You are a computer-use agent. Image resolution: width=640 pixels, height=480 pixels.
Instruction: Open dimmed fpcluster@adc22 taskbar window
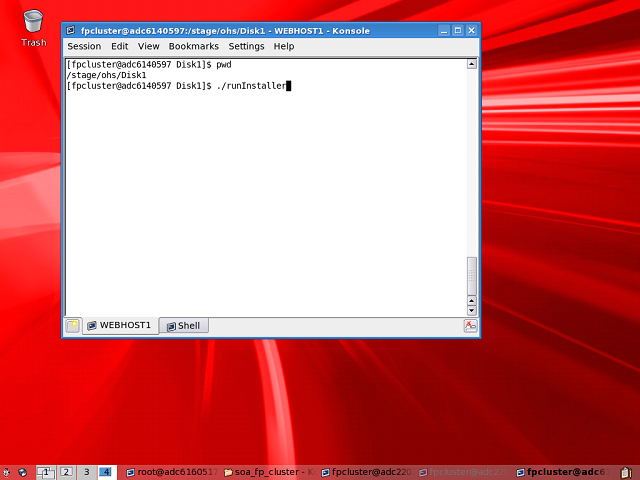click(x=465, y=472)
